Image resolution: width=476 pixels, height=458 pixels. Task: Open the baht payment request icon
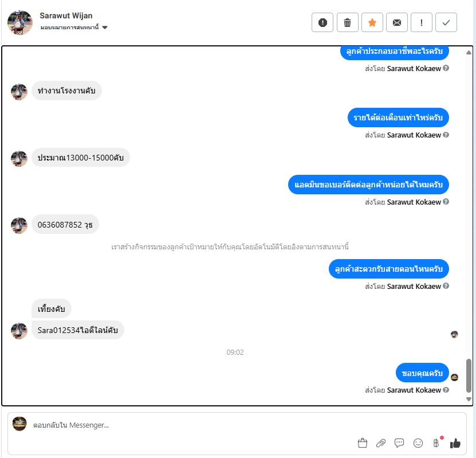tap(436, 443)
